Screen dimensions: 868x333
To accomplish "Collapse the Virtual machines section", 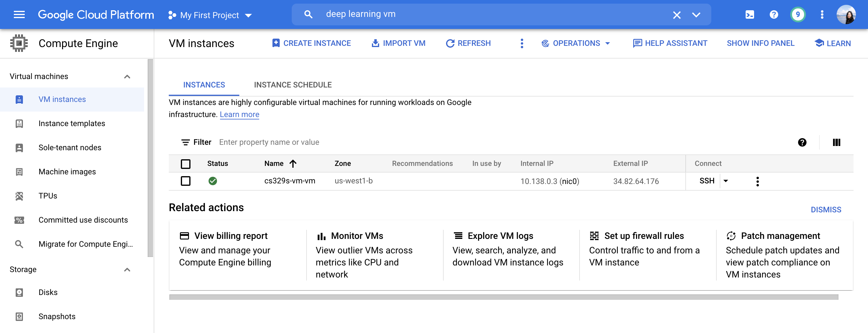I will click(127, 77).
